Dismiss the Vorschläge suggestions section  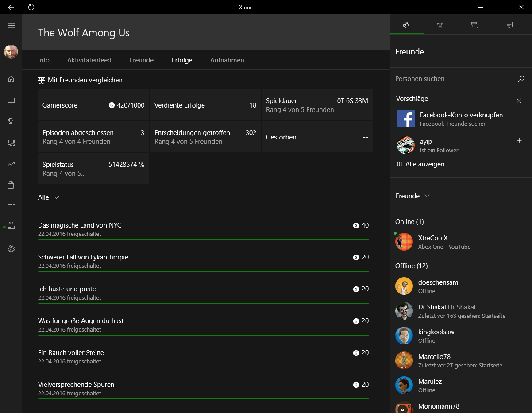[519, 101]
